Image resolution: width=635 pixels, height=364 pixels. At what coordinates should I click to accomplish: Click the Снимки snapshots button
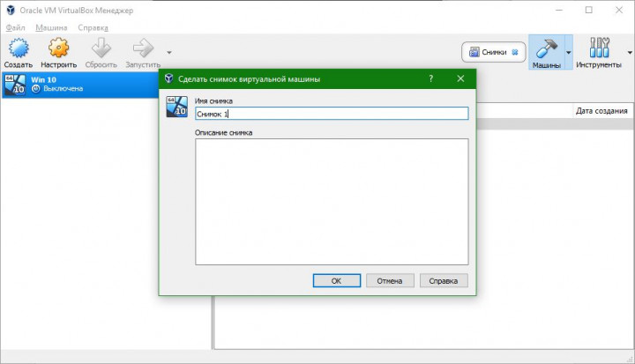[x=494, y=52]
